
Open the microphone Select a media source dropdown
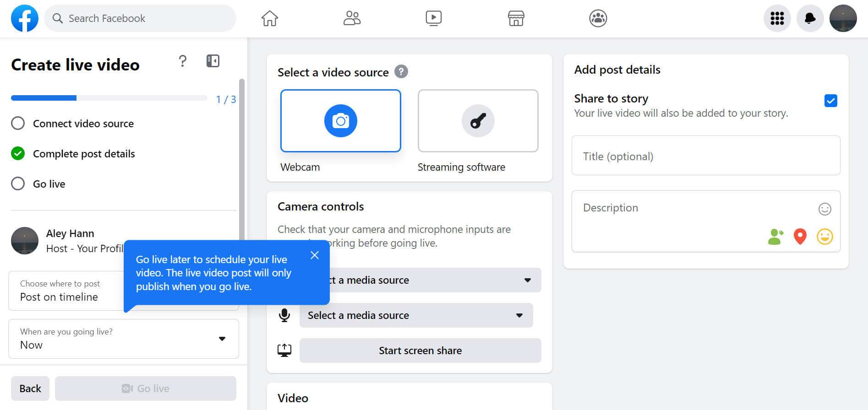click(x=416, y=315)
